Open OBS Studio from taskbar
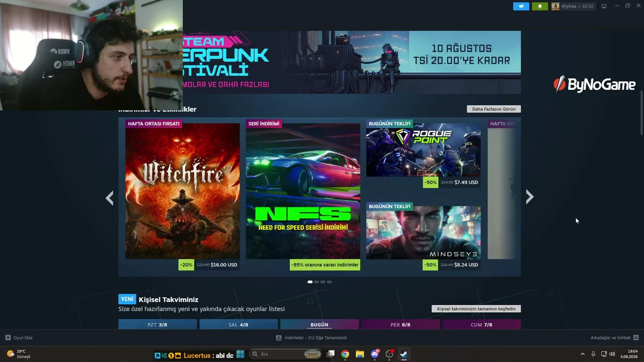 click(389, 354)
